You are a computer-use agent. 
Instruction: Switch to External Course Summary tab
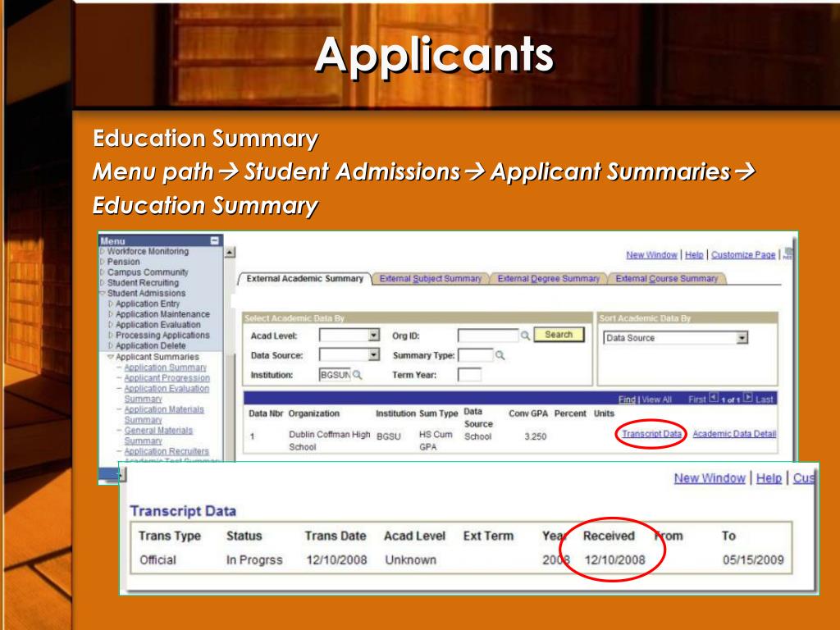click(666, 279)
